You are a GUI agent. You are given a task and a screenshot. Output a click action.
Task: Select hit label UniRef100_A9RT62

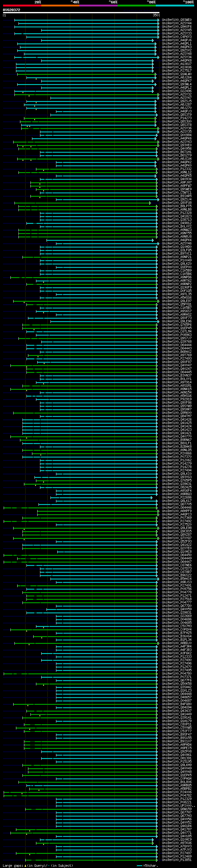(177, 281)
